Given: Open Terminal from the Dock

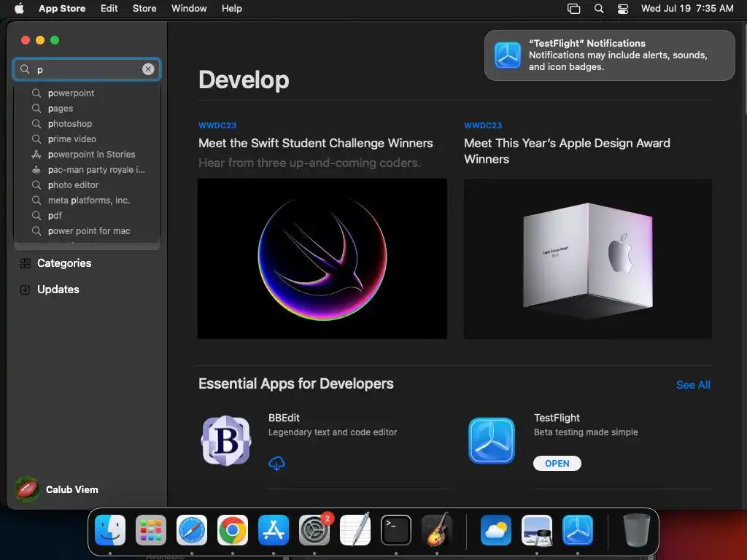Looking at the screenshot, I should pos(396,530).
